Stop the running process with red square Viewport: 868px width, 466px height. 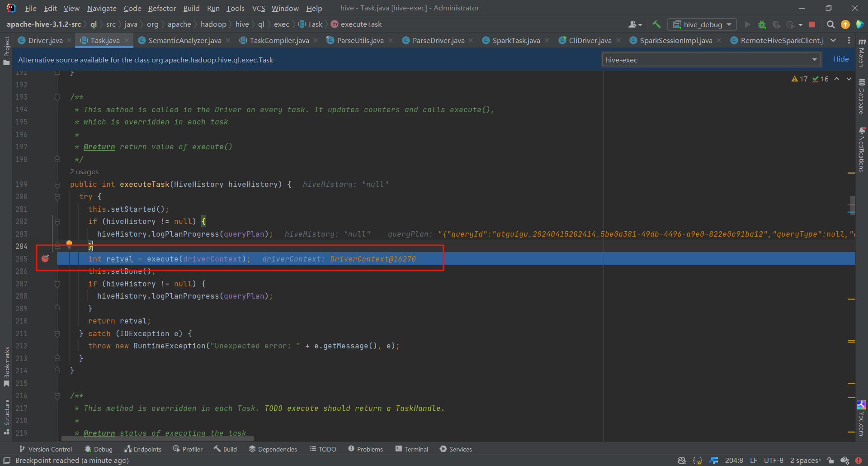pyautogui.click(x=812, y=24)
